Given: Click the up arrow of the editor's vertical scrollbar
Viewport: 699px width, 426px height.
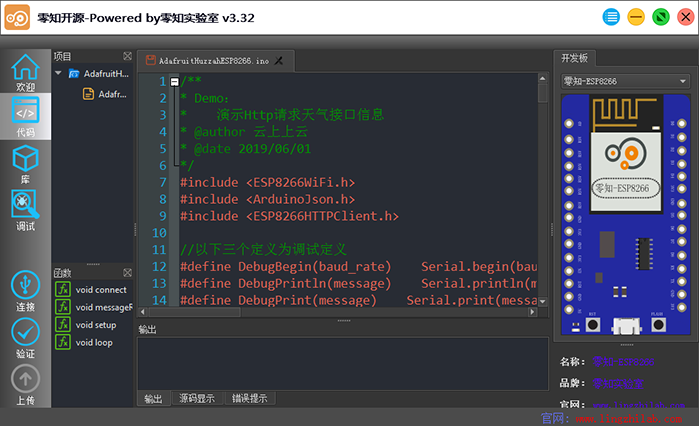Looking at the screenshot, I should [x=543, y=78].
